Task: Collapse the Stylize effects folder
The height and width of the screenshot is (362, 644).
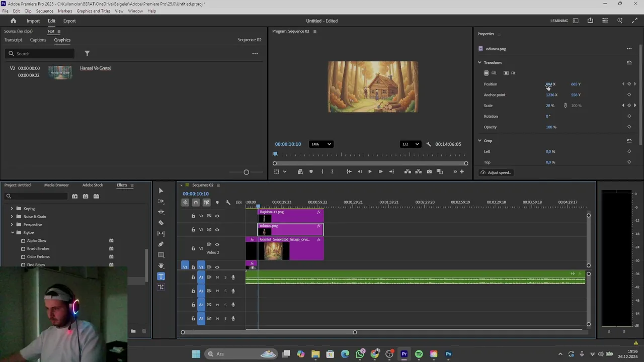Action: 12,233
